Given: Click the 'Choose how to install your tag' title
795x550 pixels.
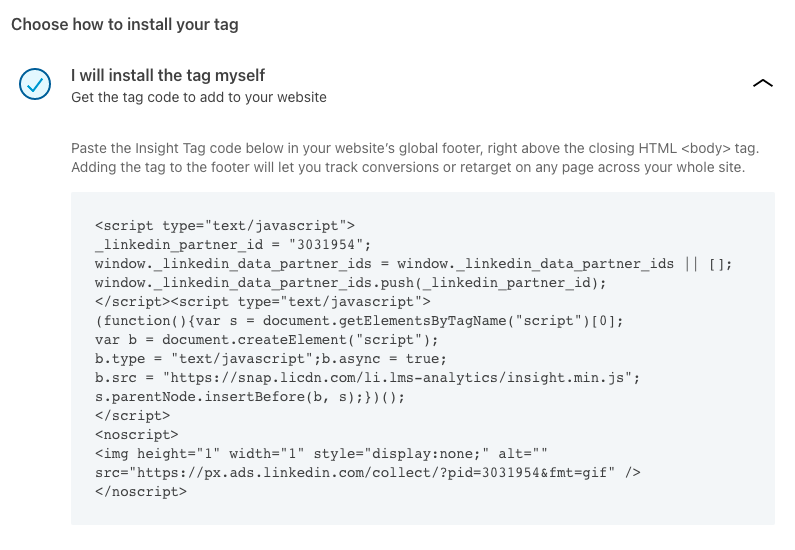Looking at the screenshot, I should [125, 24].
